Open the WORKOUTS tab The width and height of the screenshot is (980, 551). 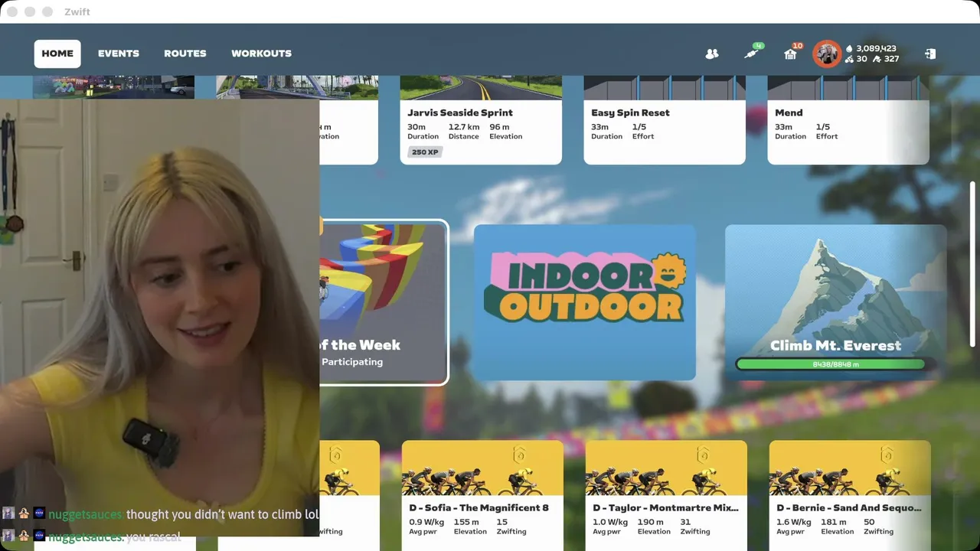(262, 54)
